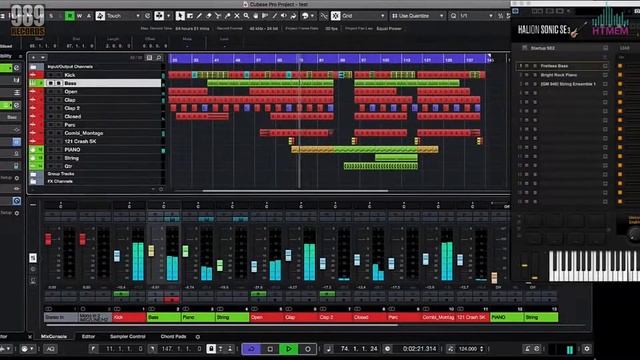The image size is (640, 360).
Task: Expand the Input/Output Channels folder
Action: [x=33, y=67]
